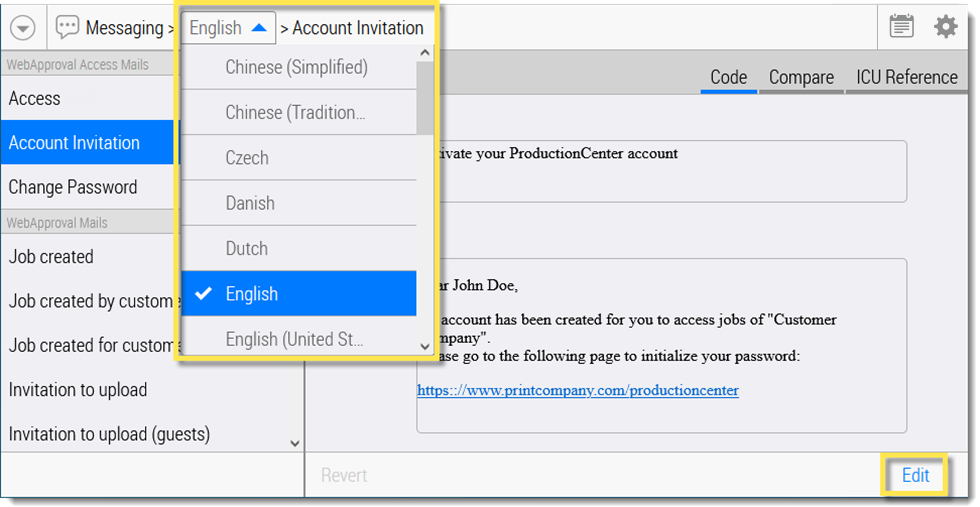Open the round dropdown menu button
The image size is (980, 507).
[x=22, y=28]
